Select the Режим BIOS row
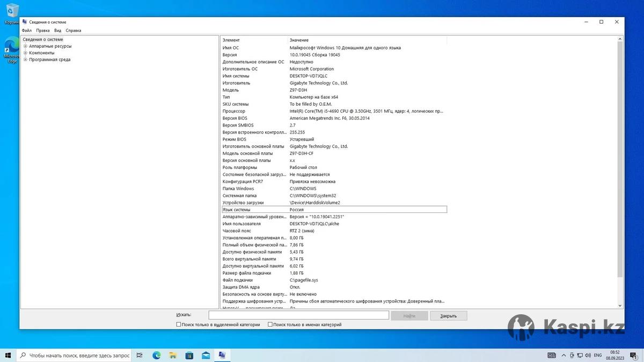Viewport: 644px width, 362px height. 334,139
